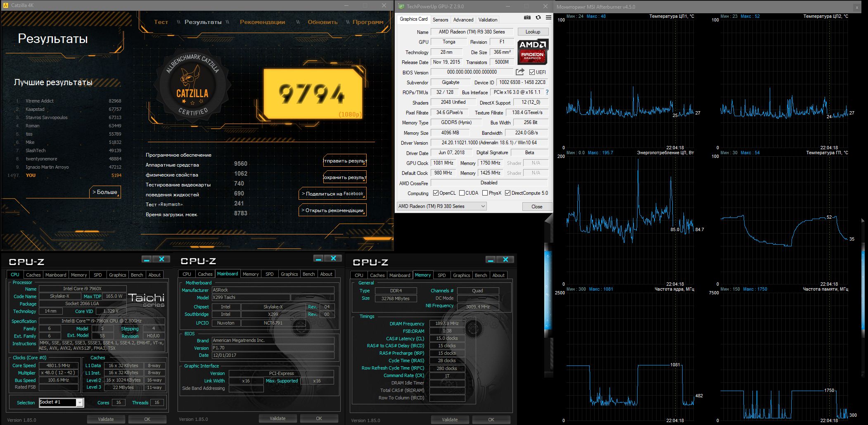Screen dimensions: 868x425
Task: Open Bench tab in CPU-Z CPU window
Action: 137,275
